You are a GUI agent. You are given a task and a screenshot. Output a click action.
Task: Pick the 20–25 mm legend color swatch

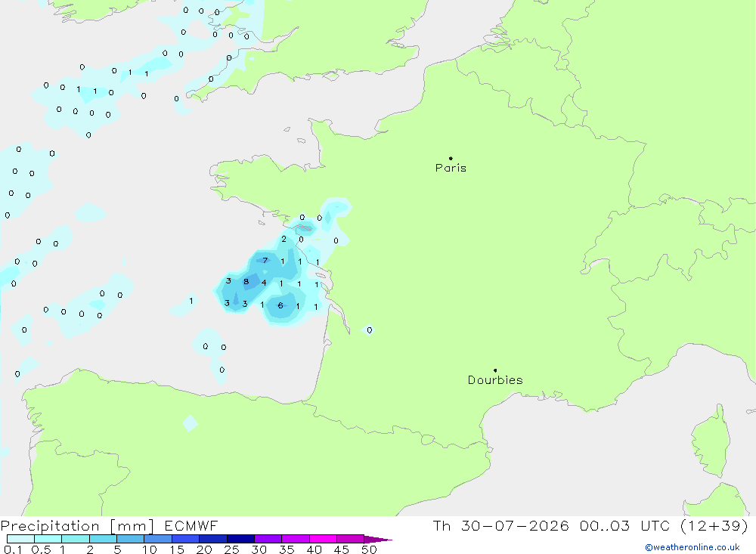tap(213, 539)
